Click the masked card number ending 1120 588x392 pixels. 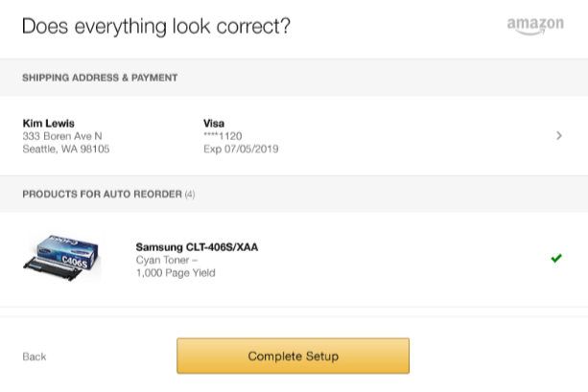tap(223, 136)
